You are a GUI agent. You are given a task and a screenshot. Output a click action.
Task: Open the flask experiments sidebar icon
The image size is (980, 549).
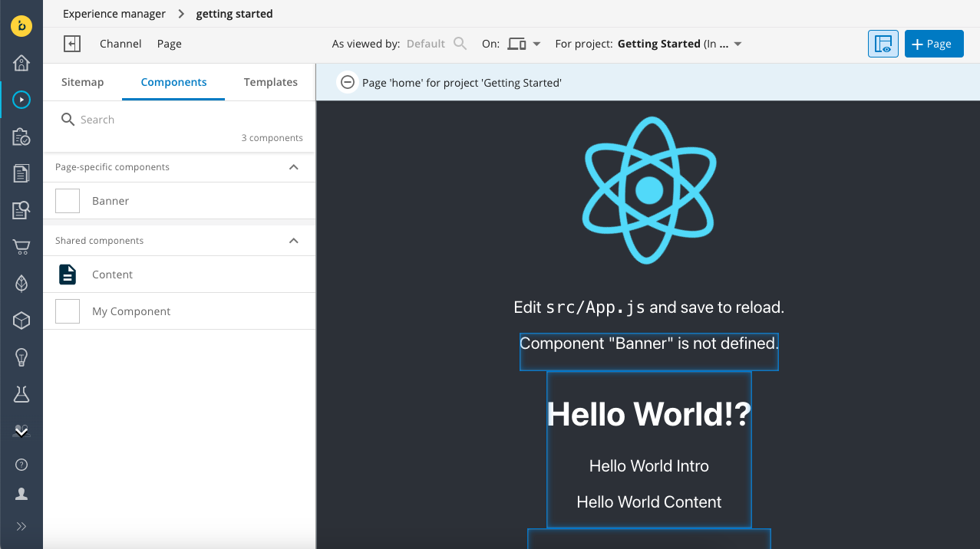click(x=21, y=394)
